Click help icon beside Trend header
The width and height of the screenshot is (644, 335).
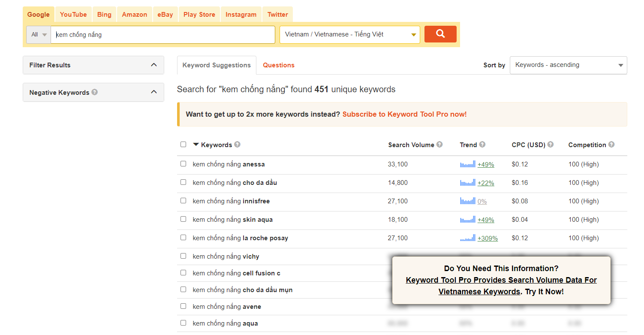(482, 145)
